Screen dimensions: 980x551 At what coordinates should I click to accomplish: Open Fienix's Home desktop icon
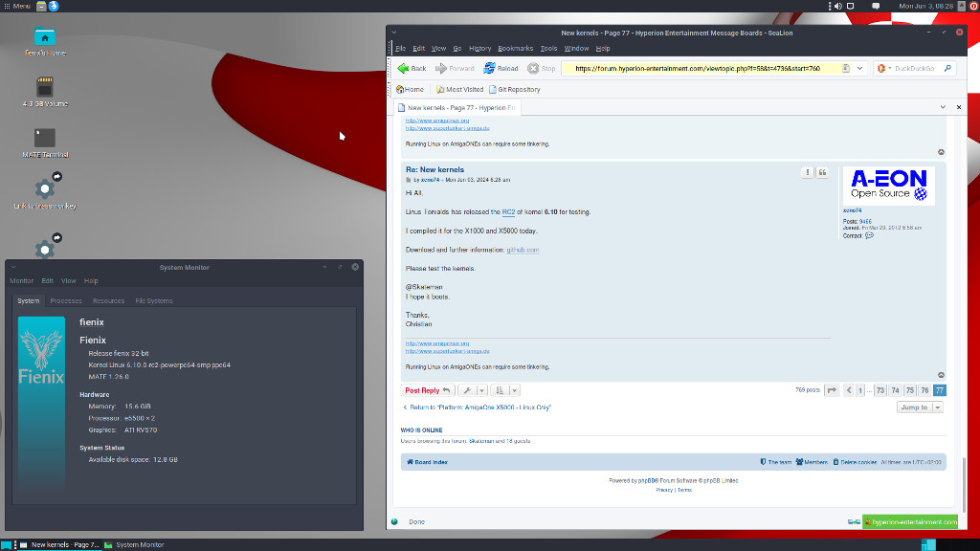pyautogui.click(x=44, y=42)
